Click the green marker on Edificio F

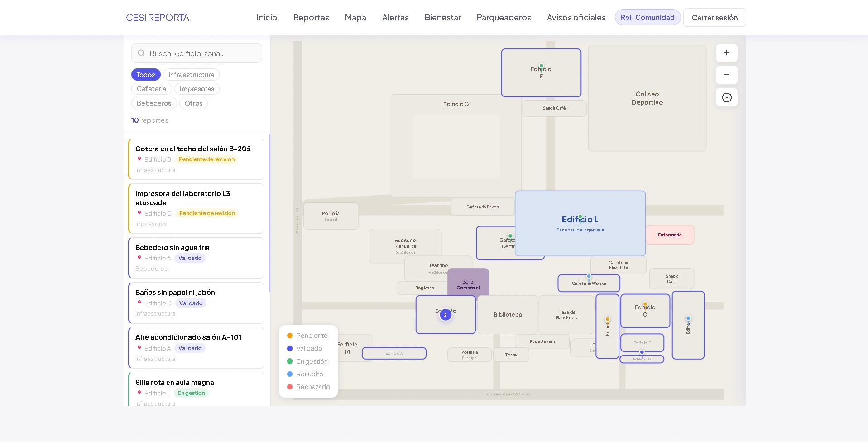(541, 66)
